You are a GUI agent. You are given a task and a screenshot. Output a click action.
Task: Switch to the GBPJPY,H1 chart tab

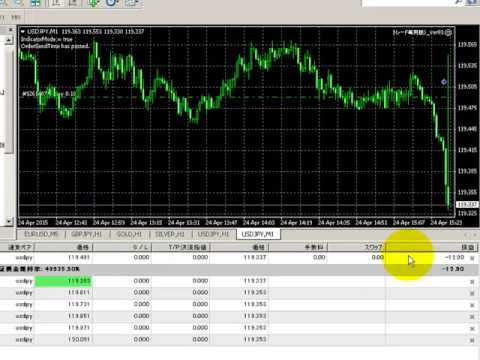[87, 234]
